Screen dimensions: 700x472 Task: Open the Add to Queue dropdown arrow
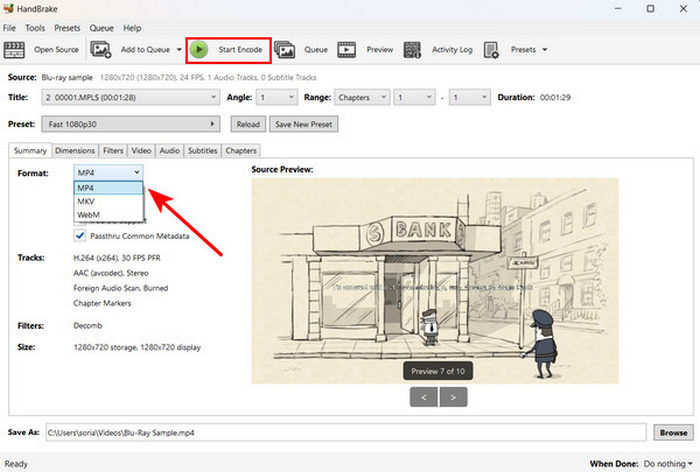pyautogui.click(x=179, y=50)
